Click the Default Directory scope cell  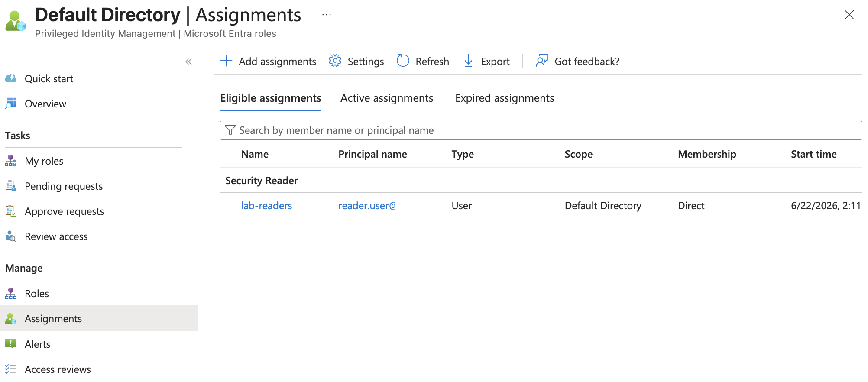coord(603,206)
